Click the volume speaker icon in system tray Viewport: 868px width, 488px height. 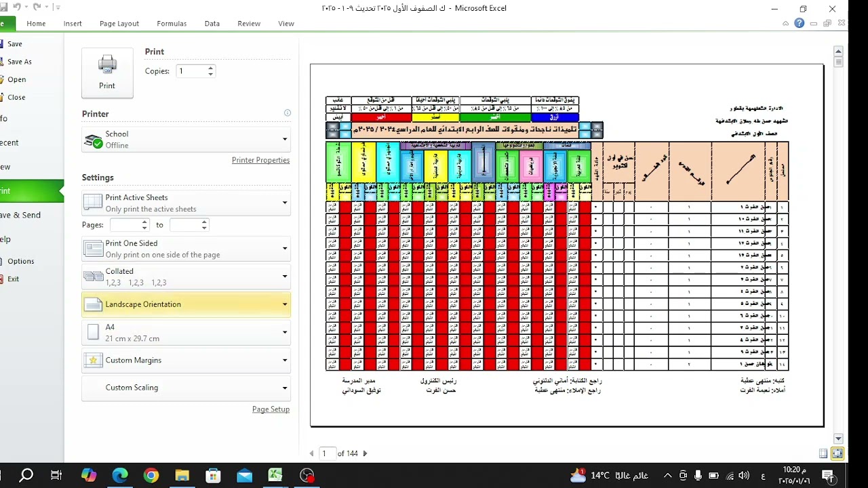[744, 475]
